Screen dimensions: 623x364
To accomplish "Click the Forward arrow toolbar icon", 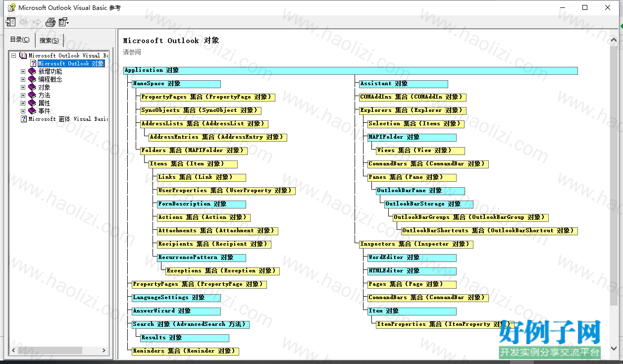I will click(x=37, y=22).
